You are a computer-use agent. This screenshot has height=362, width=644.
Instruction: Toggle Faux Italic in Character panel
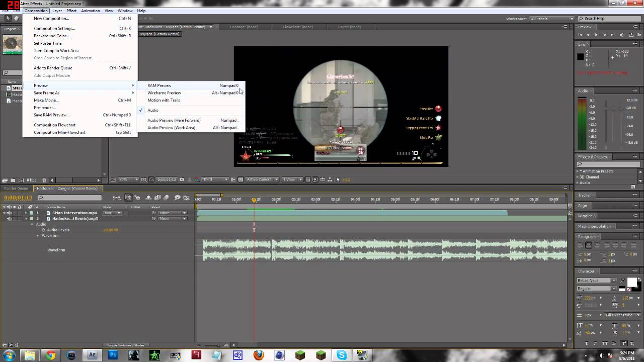coord(596,343)
